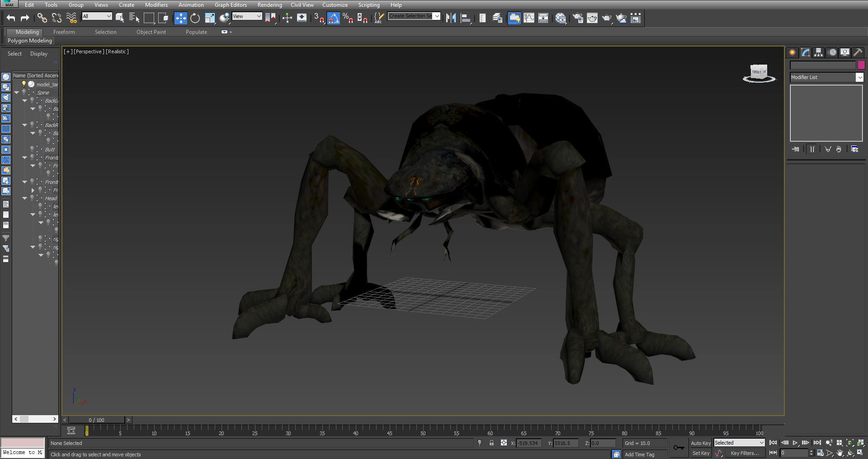Open the Utilities hammer panel tab

click(x=858, y=52)
